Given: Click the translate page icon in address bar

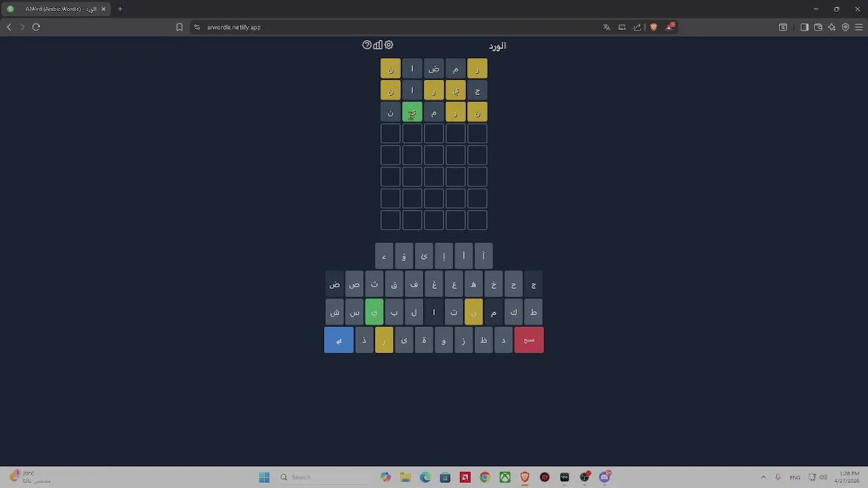Looking at the screenshot, I should click(x=606, y=27).
